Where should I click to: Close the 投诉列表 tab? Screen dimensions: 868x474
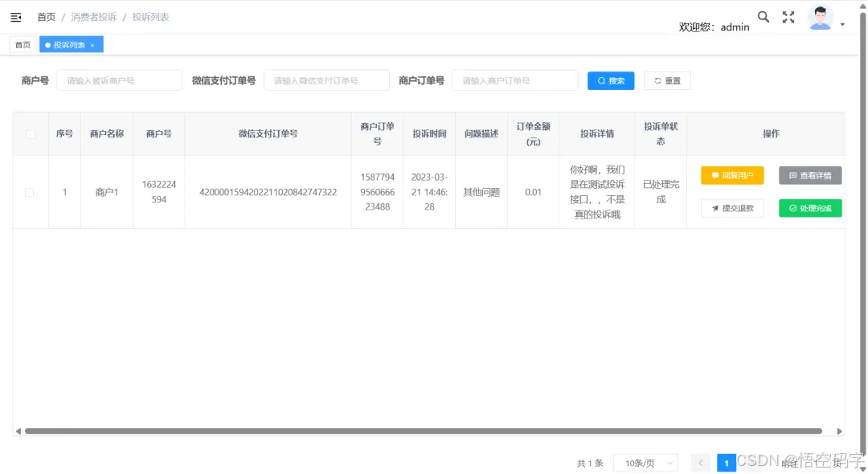[x=92, y=45]
